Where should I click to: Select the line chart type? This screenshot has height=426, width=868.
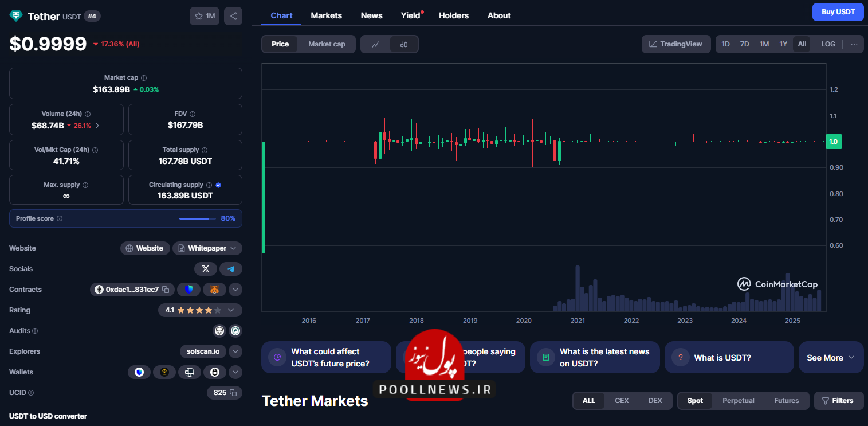tap(375, 44)
